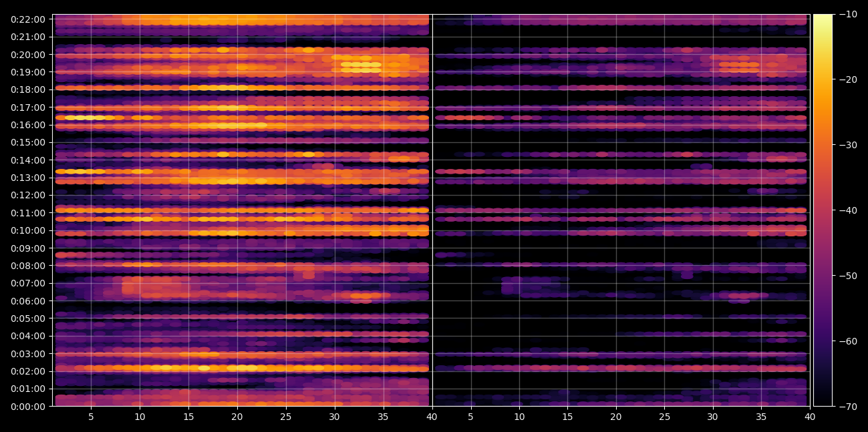Viewport: 868px width, 432px height.
Task: Click the 0:02:00 time axis label
Action: point(28,371)
